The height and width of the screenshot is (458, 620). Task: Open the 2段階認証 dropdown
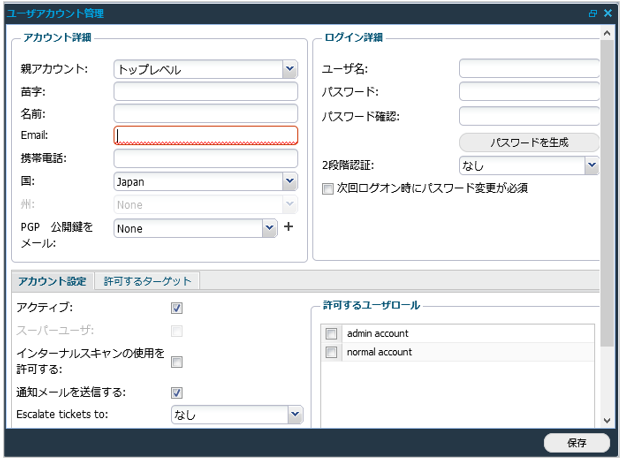592,165
